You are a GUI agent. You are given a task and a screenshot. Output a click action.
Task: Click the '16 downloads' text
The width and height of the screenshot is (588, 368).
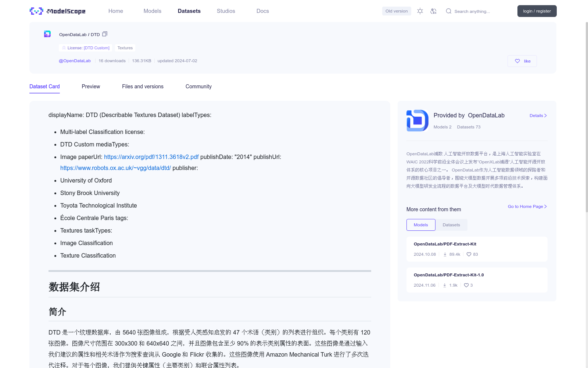pyautogui.click(x=112, y=61)
